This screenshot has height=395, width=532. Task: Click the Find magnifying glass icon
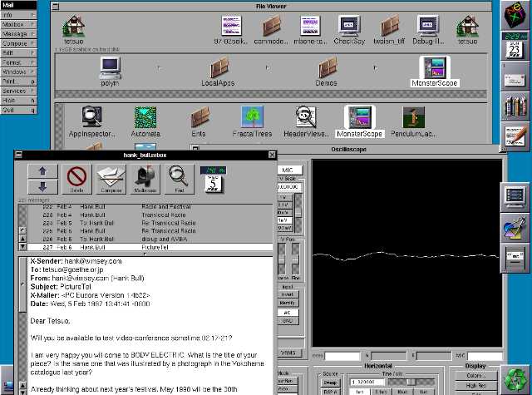179,180
